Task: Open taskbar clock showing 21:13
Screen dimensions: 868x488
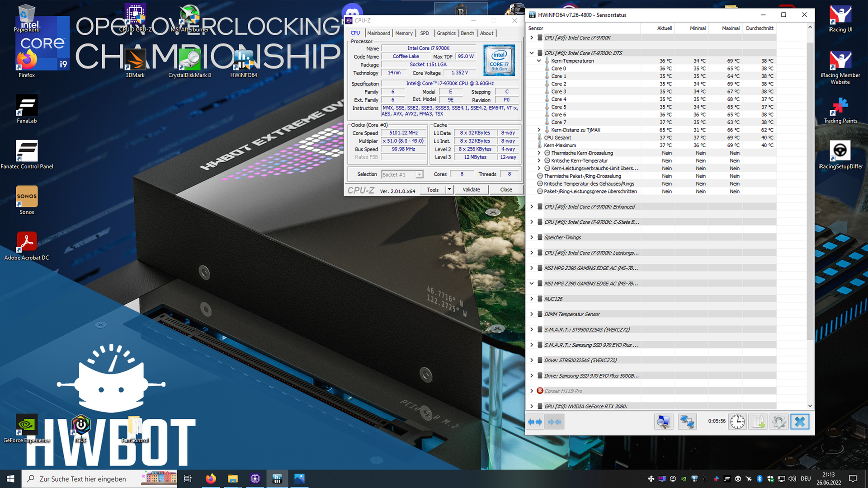Action: click(x=829, y=479)
